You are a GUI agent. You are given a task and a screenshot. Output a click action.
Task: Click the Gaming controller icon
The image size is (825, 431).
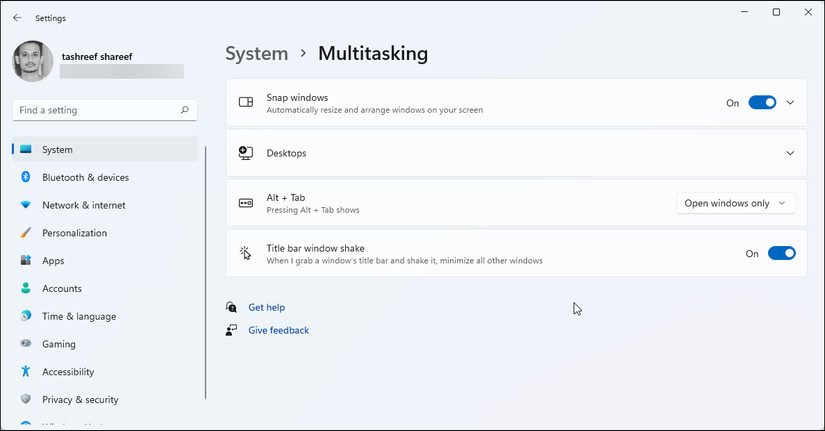(26, 344)
